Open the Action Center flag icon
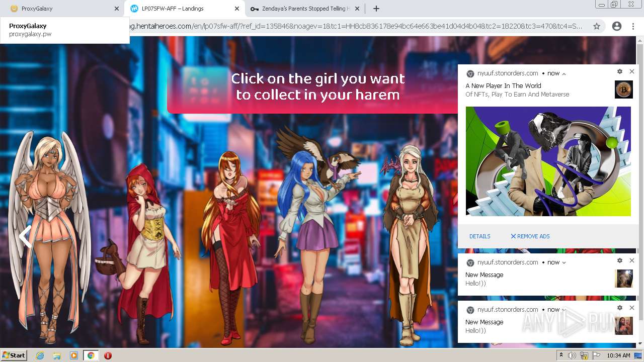Image resolution: width=644 pixels, height=362 pixels. coord(596,355)
